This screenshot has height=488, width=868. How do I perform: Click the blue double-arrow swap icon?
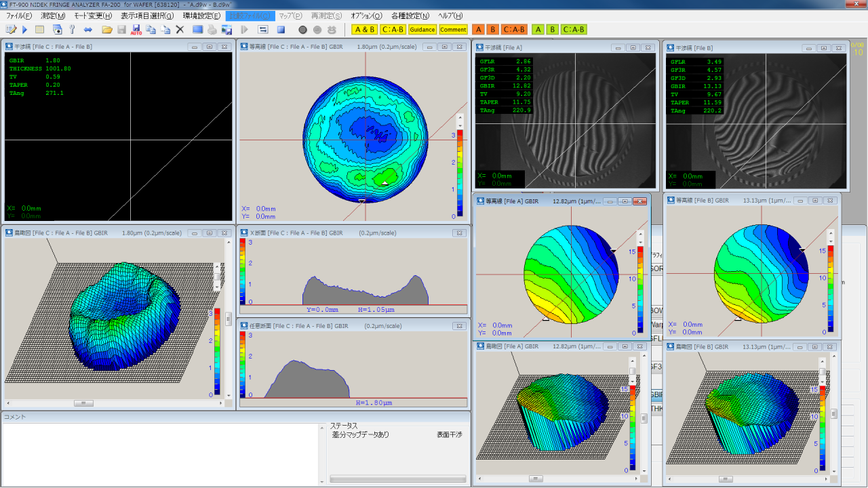point(88,30)
